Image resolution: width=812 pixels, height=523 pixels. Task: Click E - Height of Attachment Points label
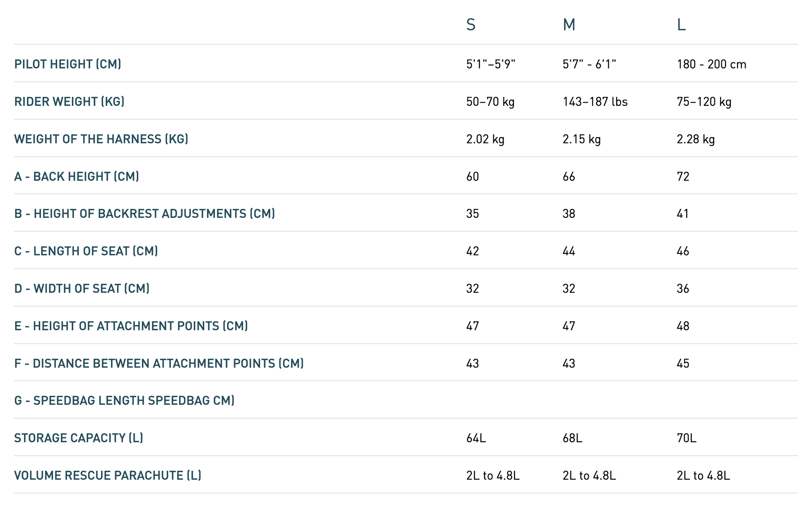131,326
